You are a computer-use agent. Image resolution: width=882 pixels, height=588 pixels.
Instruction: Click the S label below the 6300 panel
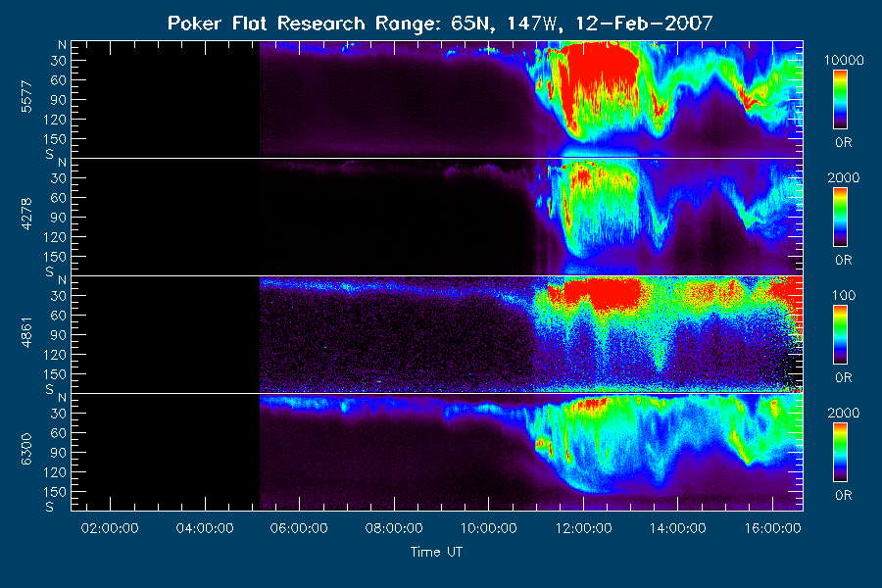pos(50,507)
